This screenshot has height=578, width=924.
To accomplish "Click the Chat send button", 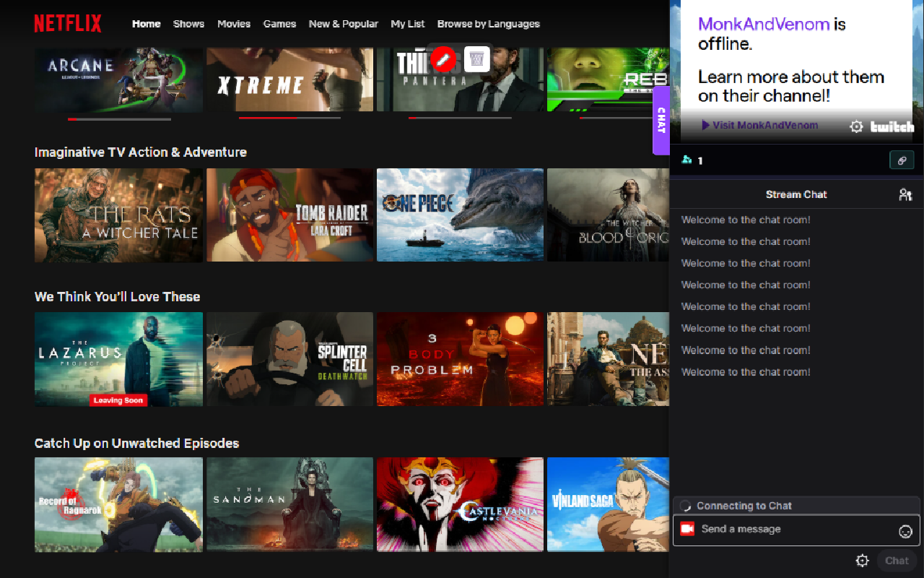I will [897, 561].
